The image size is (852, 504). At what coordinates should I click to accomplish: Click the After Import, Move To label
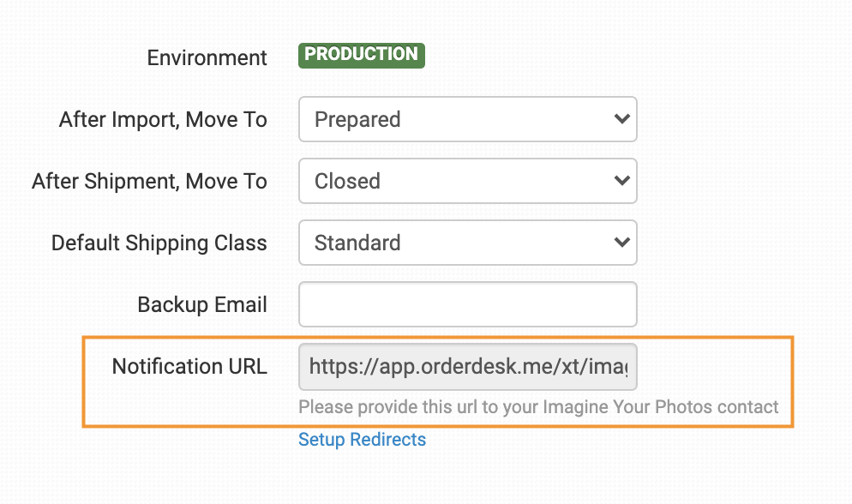click(163, 120)
